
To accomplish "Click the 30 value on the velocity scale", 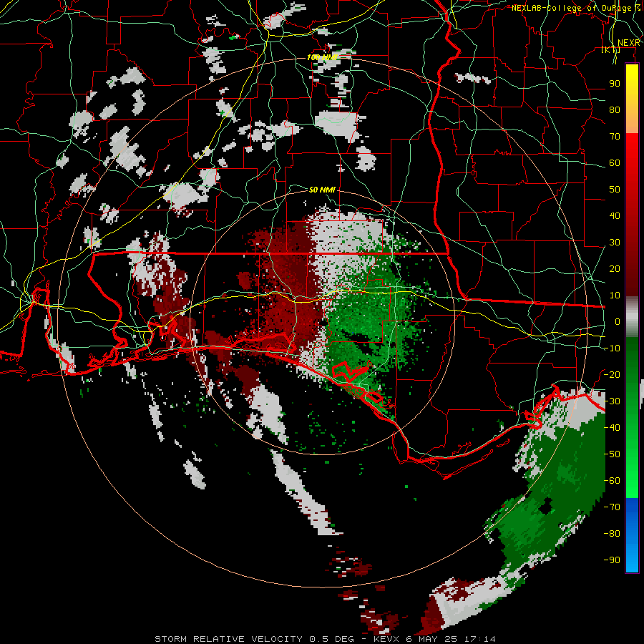I will (x=615, y=243).
